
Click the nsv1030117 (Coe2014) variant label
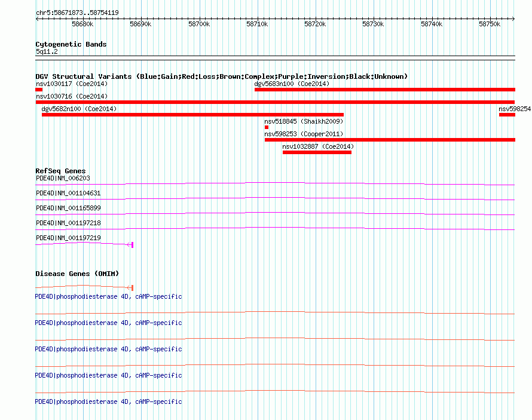tap(72, 84)
